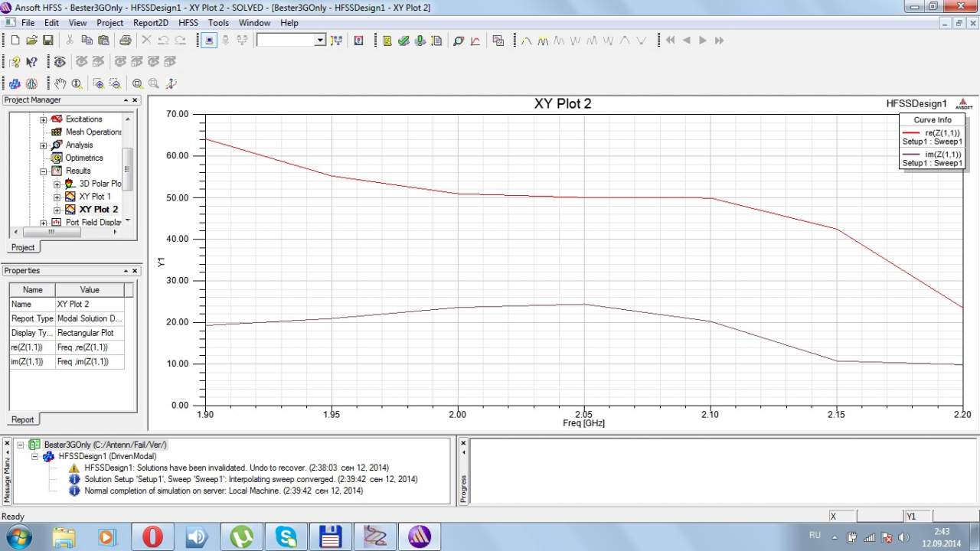
Task: Select the Pan hand tool
Action: pos(60,83)
